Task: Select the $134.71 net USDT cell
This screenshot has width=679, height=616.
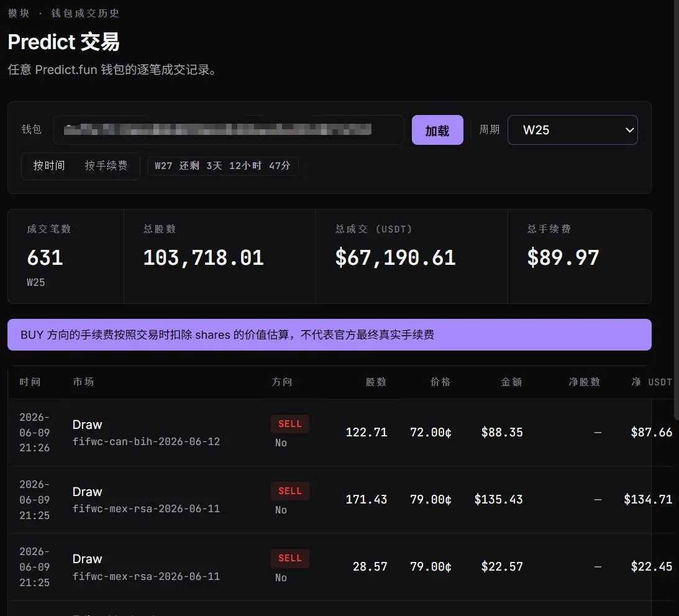Action: 648,500
